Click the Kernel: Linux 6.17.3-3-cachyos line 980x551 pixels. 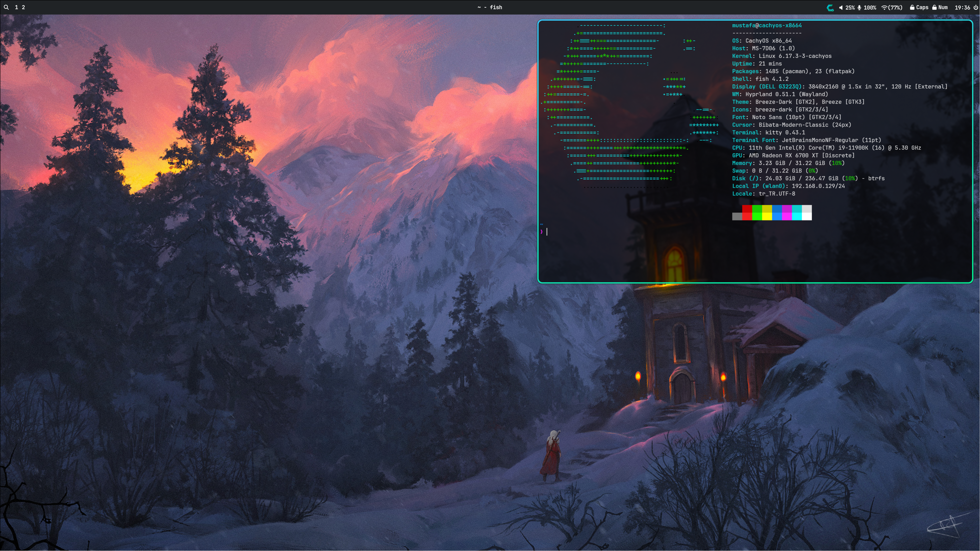(782, 56)
